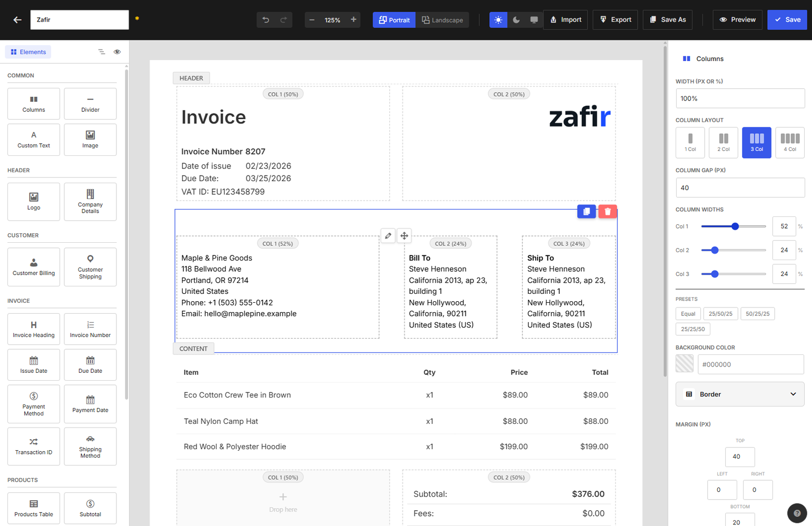Screen dimensions: 812x526
Task: Open the Elements tab
Action: coord(28,52)
